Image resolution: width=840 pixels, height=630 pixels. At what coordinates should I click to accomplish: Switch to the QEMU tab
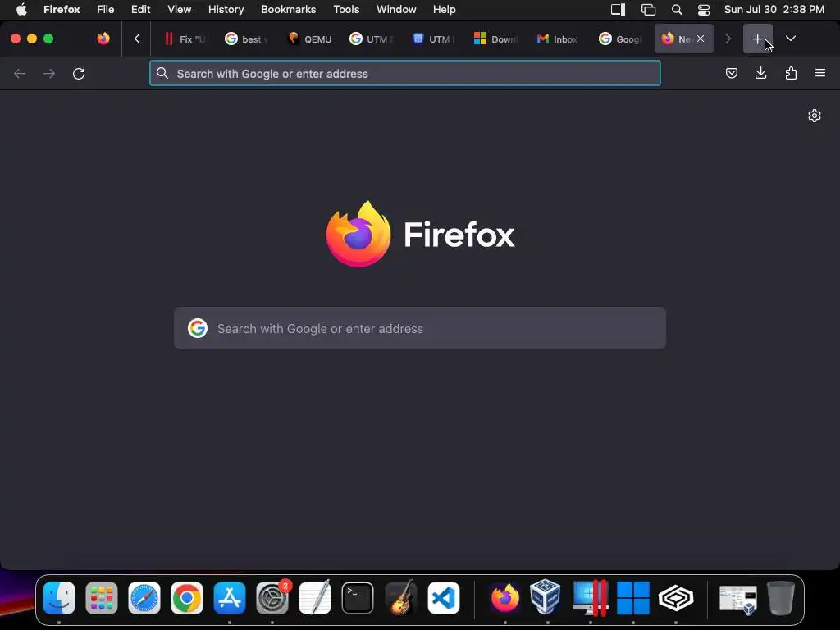309,39
